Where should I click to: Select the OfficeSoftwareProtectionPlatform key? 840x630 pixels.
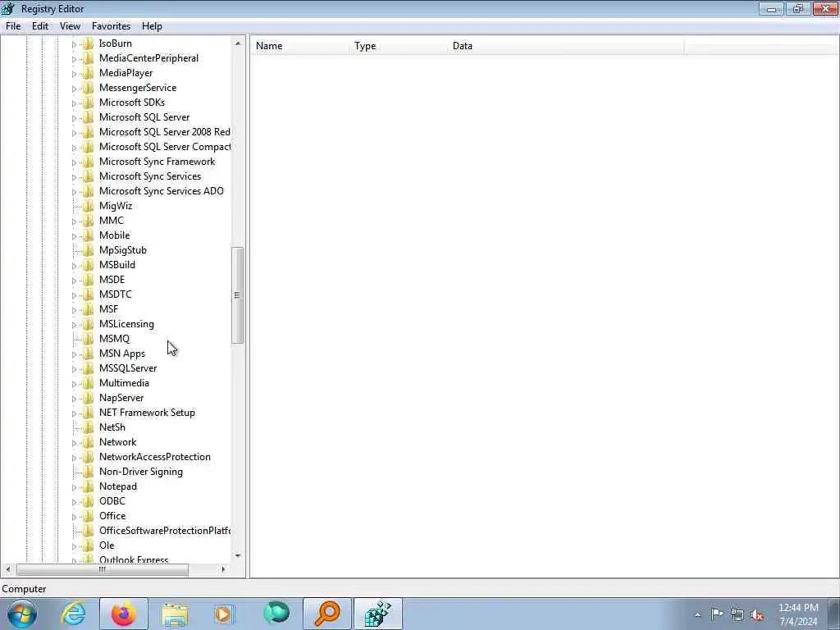(x=164, y=531)
